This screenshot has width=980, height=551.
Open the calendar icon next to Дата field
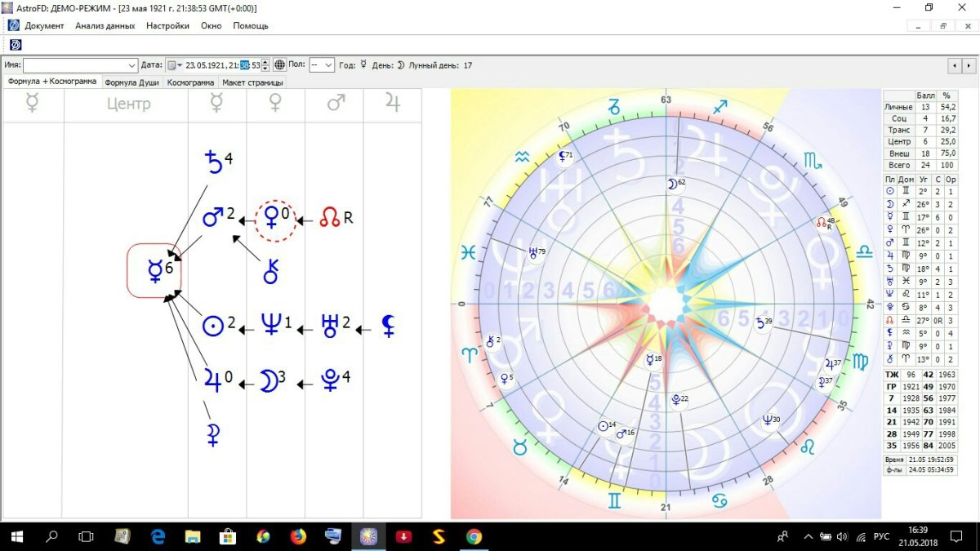pos(171,64)
